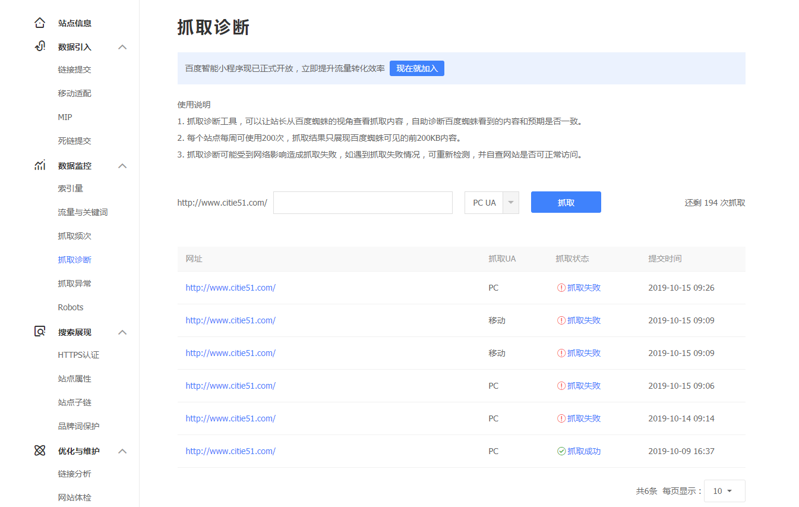The height and width of the screenshot is (507, 799).
Task: Click the 现在就加入 banner button
Action: pos(417,68)
